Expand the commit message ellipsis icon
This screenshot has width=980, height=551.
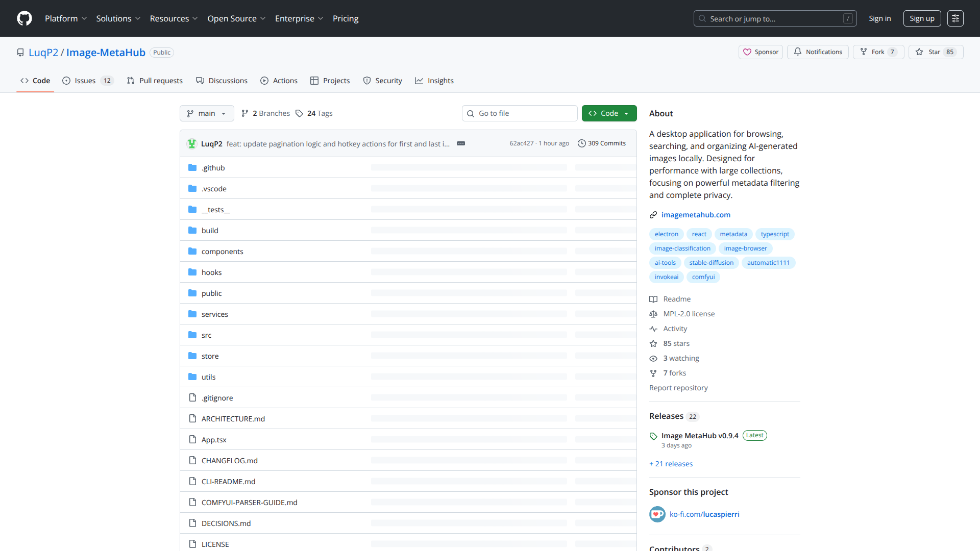[x=461, y=143]
